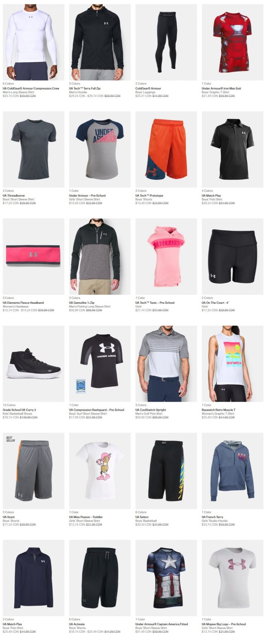This screenshot has width=264, height=644.
Task: Click the UA Threadborne product title link
Action: tap(14, 196)
